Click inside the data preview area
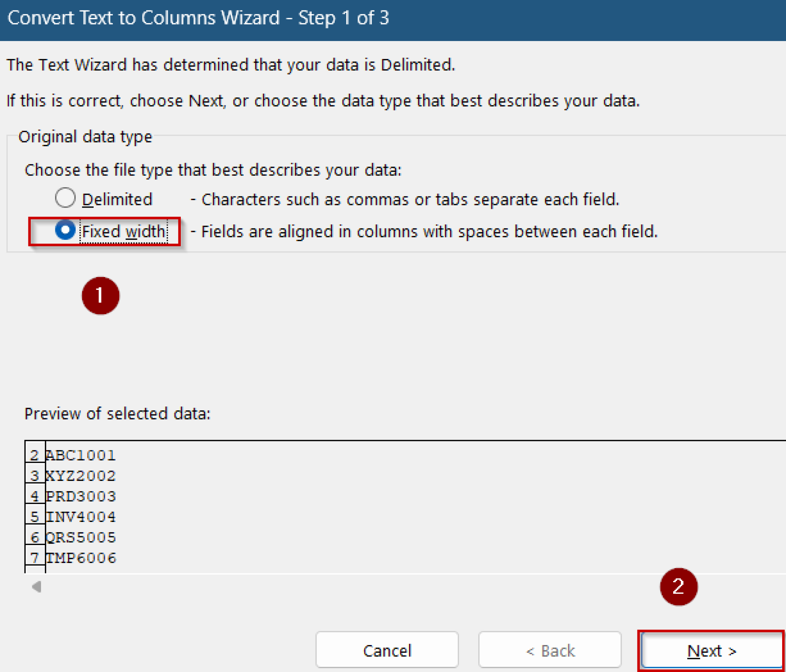The width and height of the screenshot is (786, 672). coord(307,499)
